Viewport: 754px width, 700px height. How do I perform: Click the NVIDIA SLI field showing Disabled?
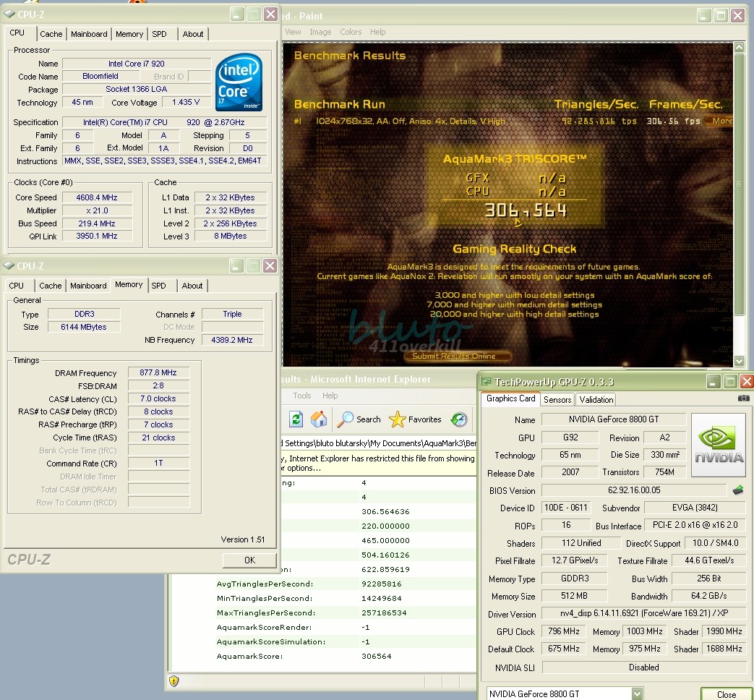tap(644, 667)
